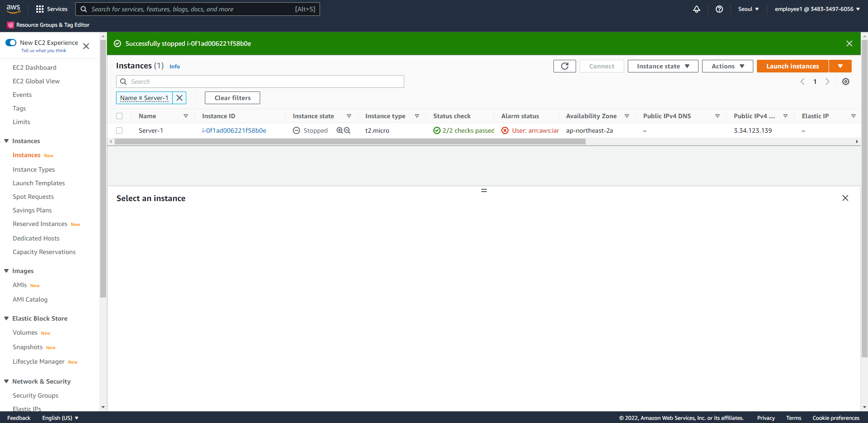Viewport: 868px width, 423px height.
Task: Open Snapshots in the sidebar
Action: pyautogui.click(x=28, y=347)
